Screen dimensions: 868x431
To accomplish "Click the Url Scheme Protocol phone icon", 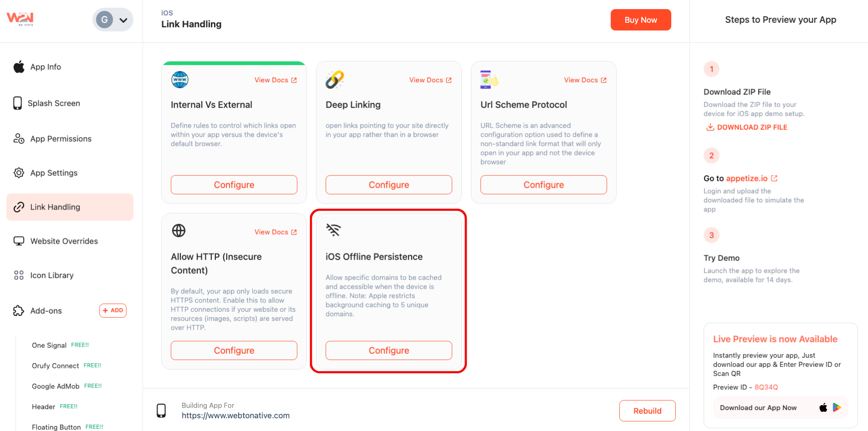I will 489,80.
